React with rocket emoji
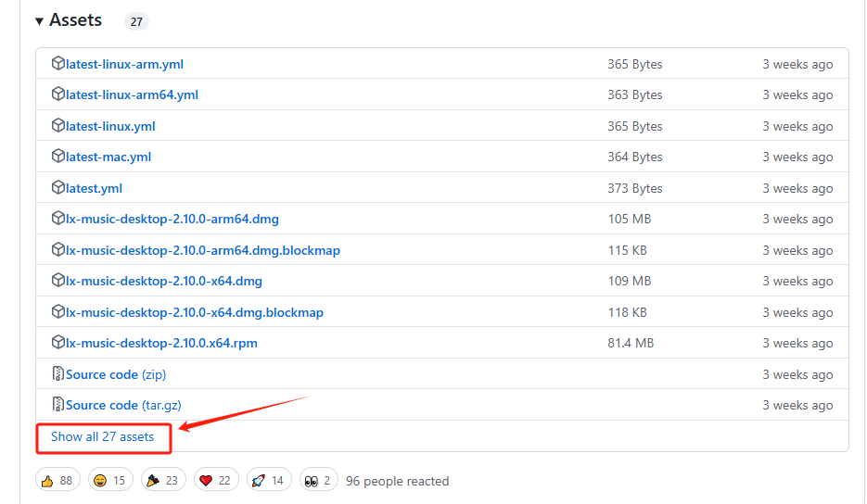 pyautogui.click(x=270, y=480)
